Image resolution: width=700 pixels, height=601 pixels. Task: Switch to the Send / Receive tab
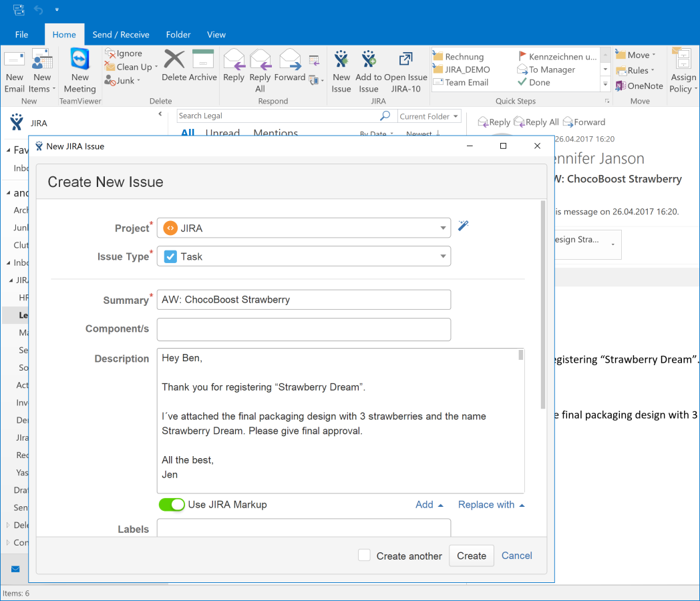pyautogui.click(x=121, y=34)
